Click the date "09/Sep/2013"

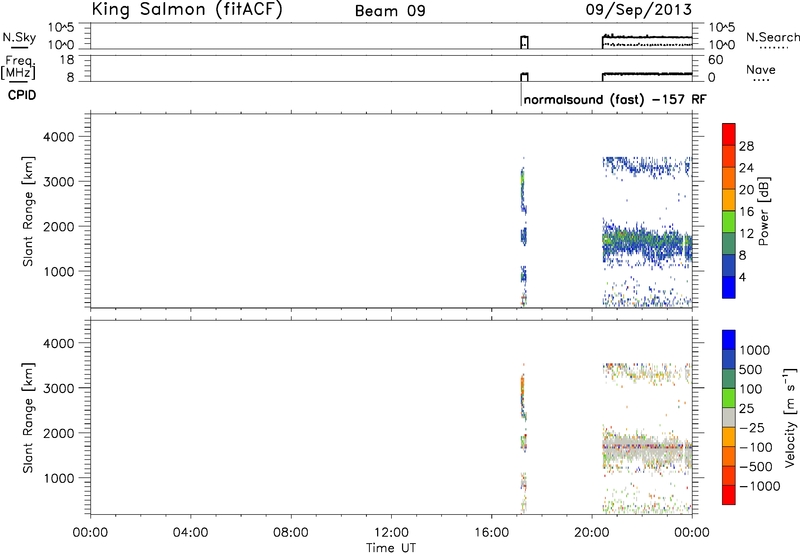click(639, 10)
